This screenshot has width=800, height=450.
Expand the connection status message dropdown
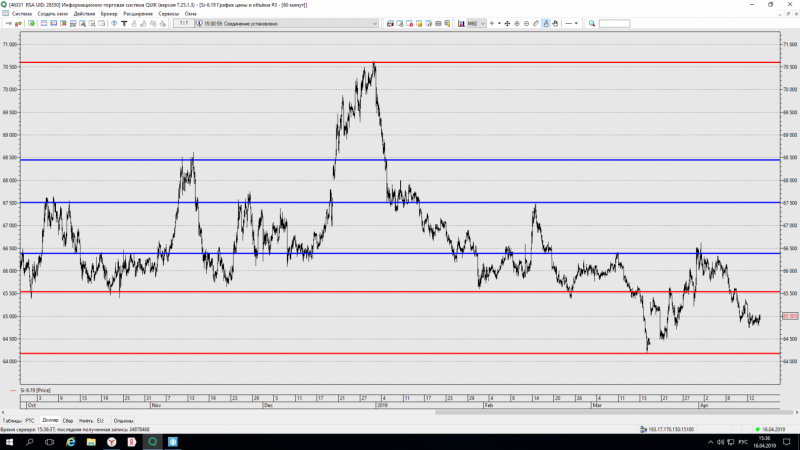374,23
